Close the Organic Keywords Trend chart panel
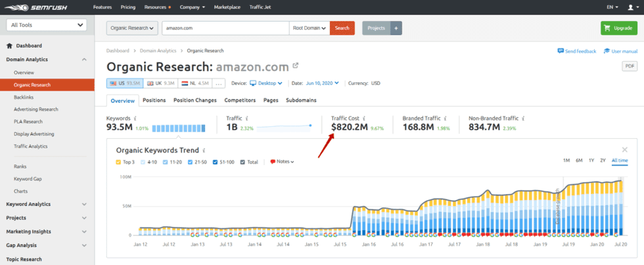 pyautogui.click(x=624, y=150)
